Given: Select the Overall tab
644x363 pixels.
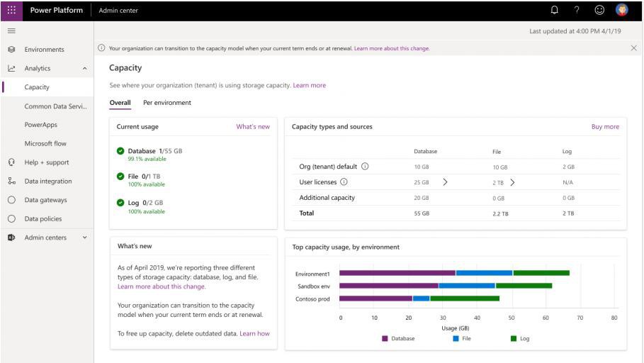Looking at the screenshot, I should [x=120, y=103].
